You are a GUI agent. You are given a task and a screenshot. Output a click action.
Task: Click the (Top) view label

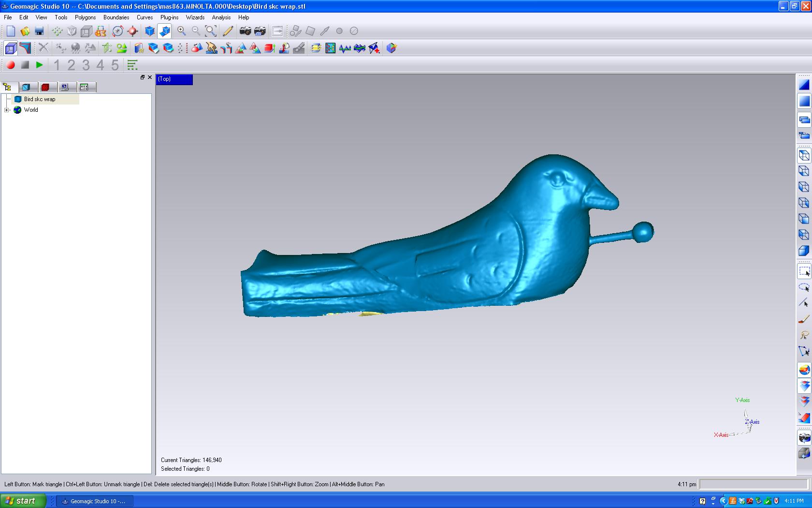[174, 79]
